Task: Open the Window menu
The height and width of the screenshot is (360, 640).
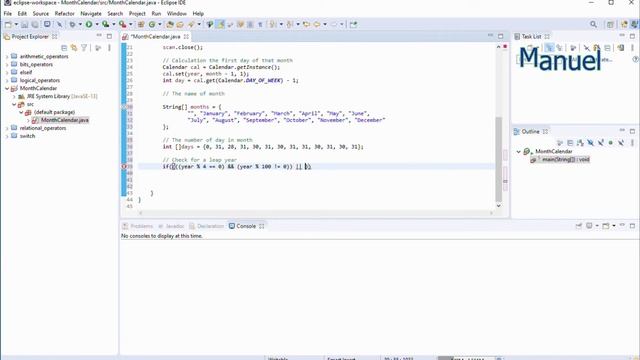Action: click(176, 13)
